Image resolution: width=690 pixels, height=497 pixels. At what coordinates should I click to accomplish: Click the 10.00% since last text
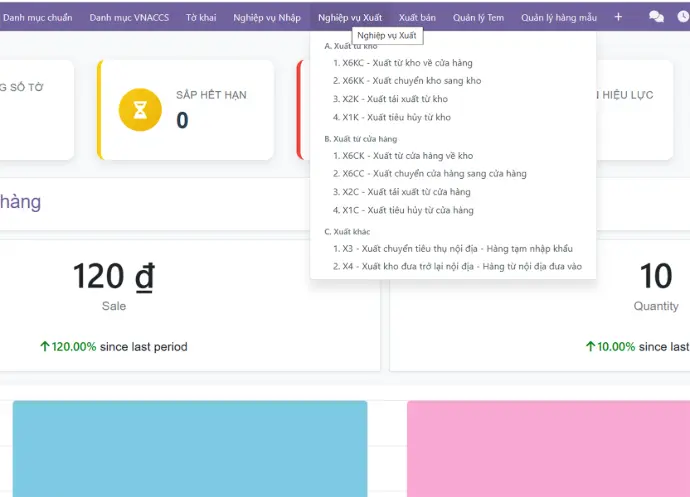point(638,347)
